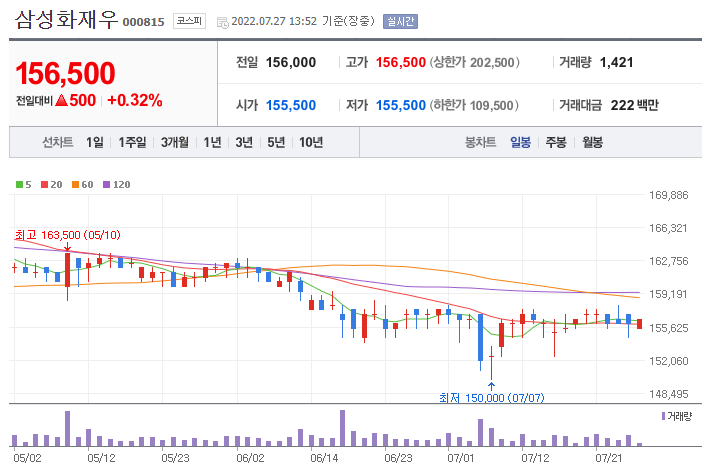This screenshot has height=469, width=702.
Task: Click the 하한가 109,500 text
Action: [x=474, y=105]
